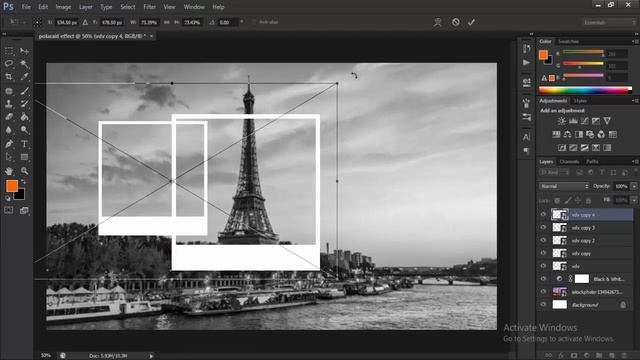Click the color spectrum ramp bar
The image size is (640, 360).
[585, 90]
